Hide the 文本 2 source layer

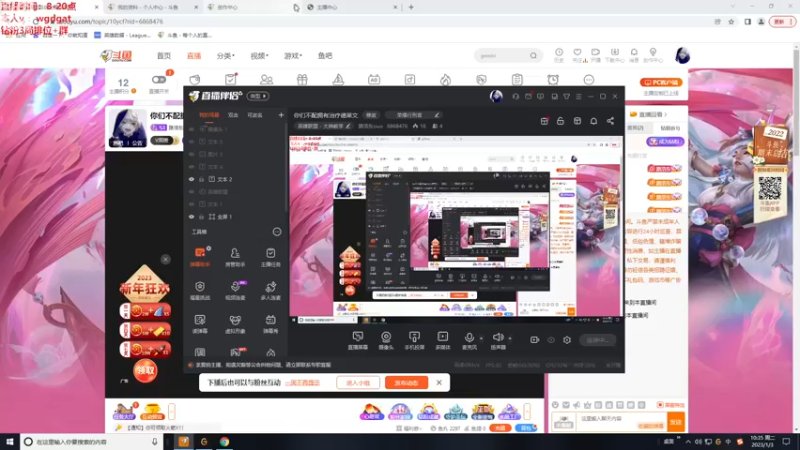191,180
